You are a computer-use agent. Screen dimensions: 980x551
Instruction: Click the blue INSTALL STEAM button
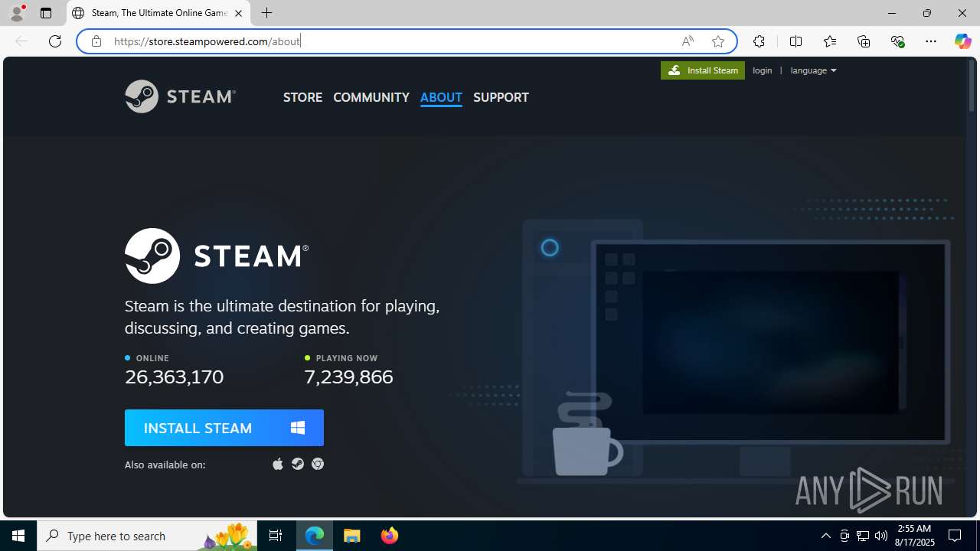224,428
